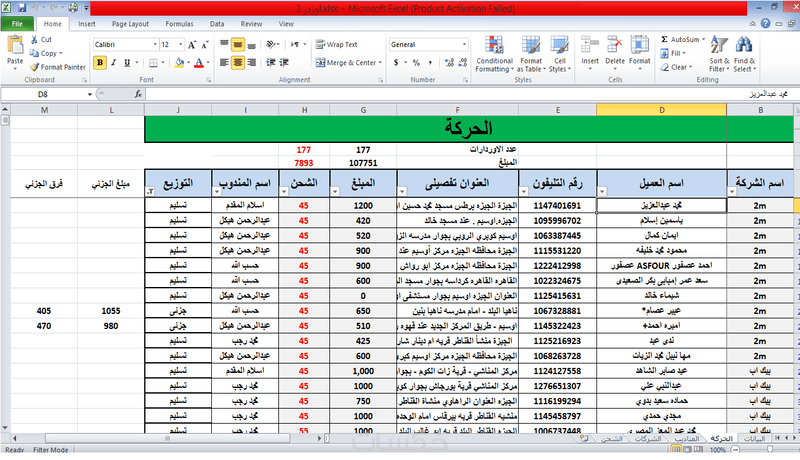
Task: Select the المناديب sheet tab
Action: [x=687, y=439]
